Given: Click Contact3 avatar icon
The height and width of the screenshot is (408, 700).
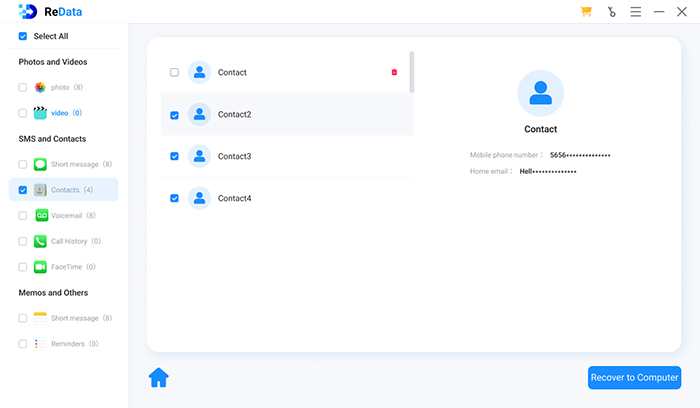Looking at the screenshot, I should coord(199,156).
